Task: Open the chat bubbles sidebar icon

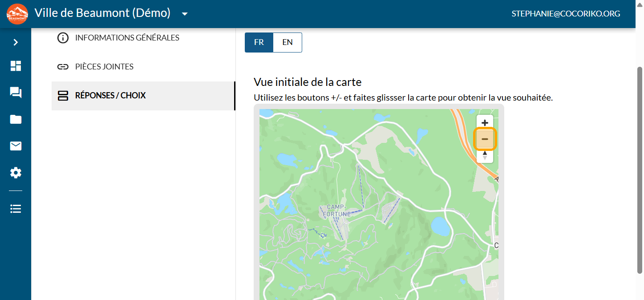Action: 16,93
